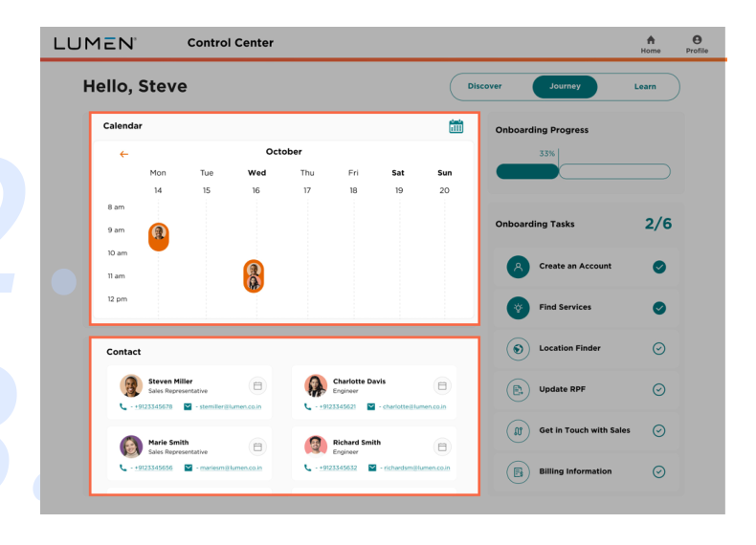Email mariesm@lumen.co.in
This screenshot has width=756, height=545.
tap(231, 468)
